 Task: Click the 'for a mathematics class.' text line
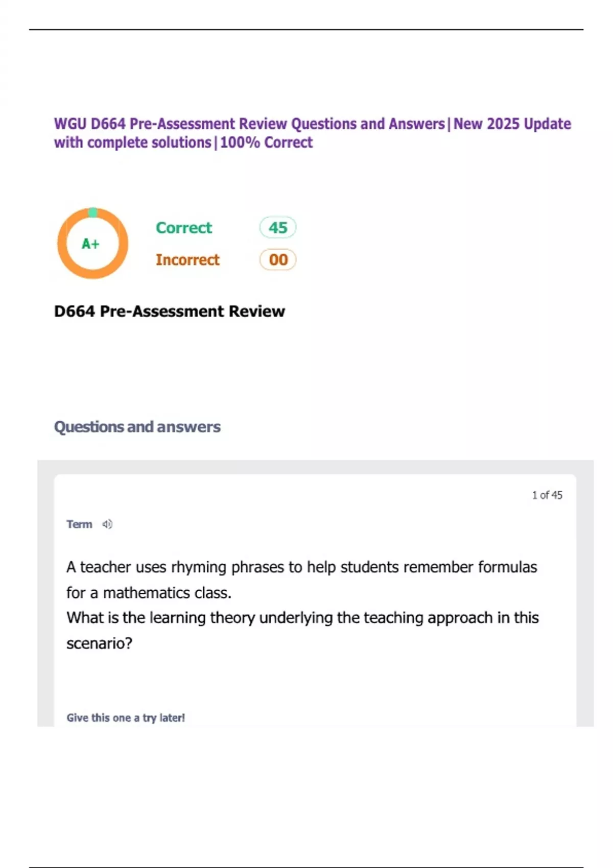click(x=149, y=593)
